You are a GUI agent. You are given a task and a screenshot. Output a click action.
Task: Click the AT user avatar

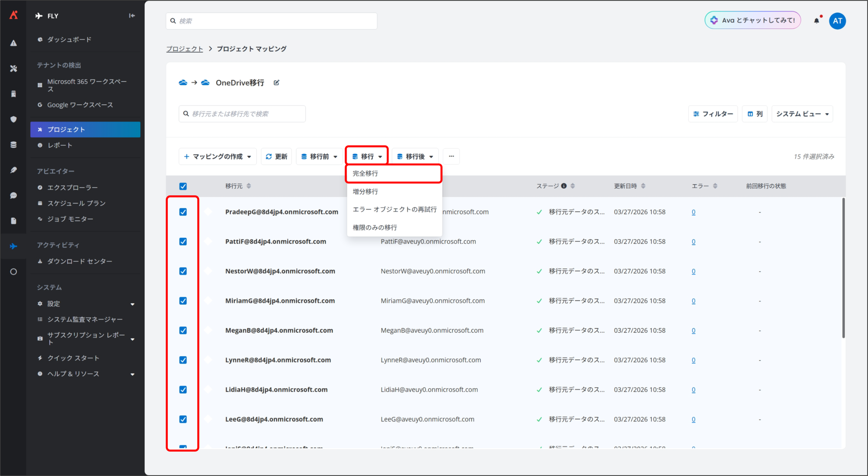837,21
